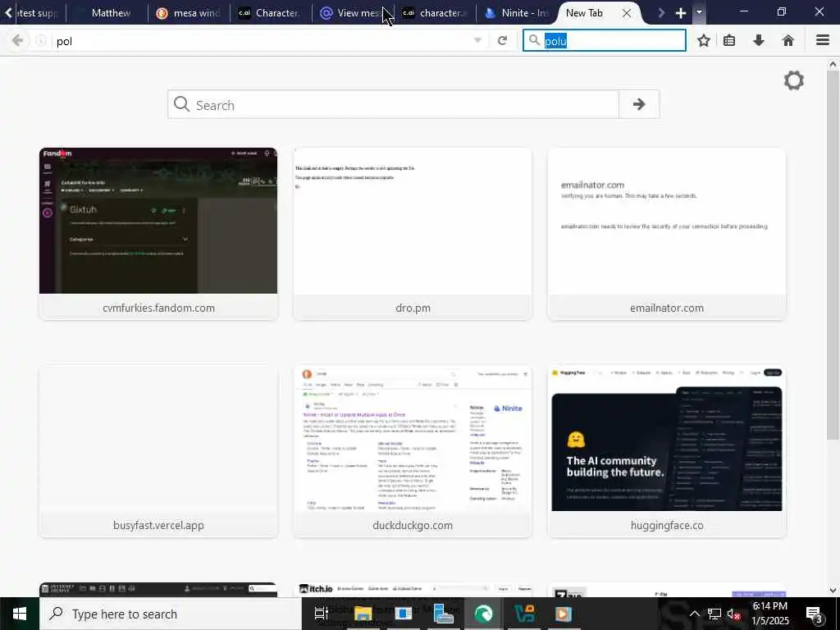The width and height of the screenshot is (840, 630).
Task: Click the magnifier icon in toolbar search box
Action: (533, 40)
